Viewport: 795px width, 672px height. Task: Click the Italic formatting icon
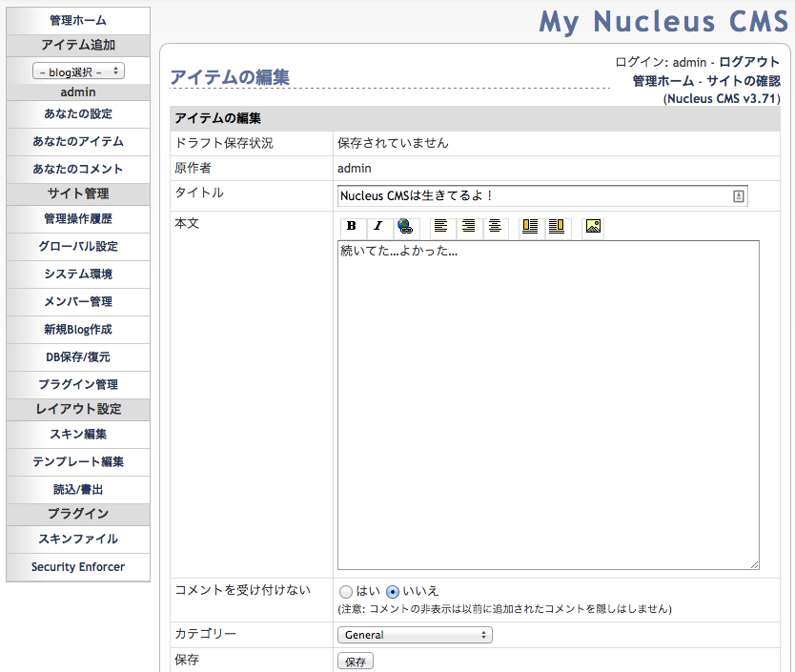pyautogui.click(x=378, y=227)
